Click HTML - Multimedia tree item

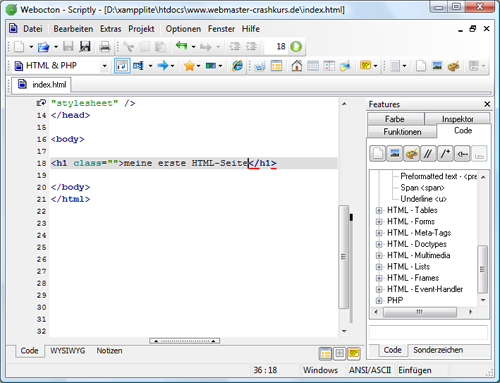418,255
